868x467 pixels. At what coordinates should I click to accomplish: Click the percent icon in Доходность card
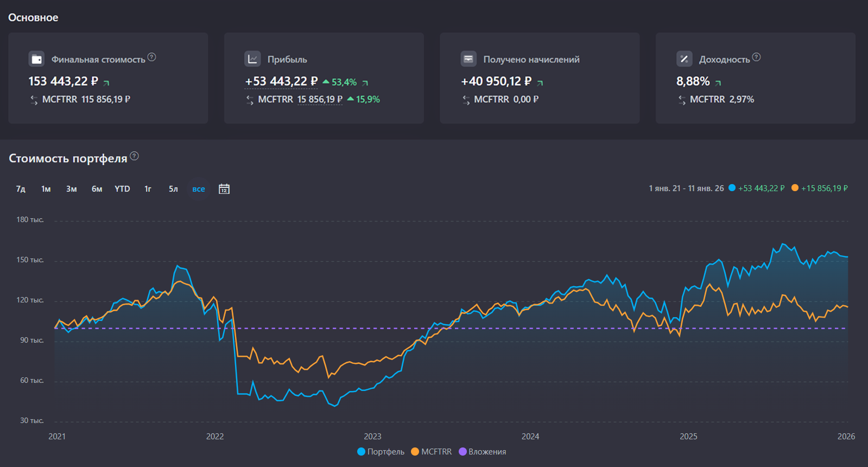click(x=684, y=59)
